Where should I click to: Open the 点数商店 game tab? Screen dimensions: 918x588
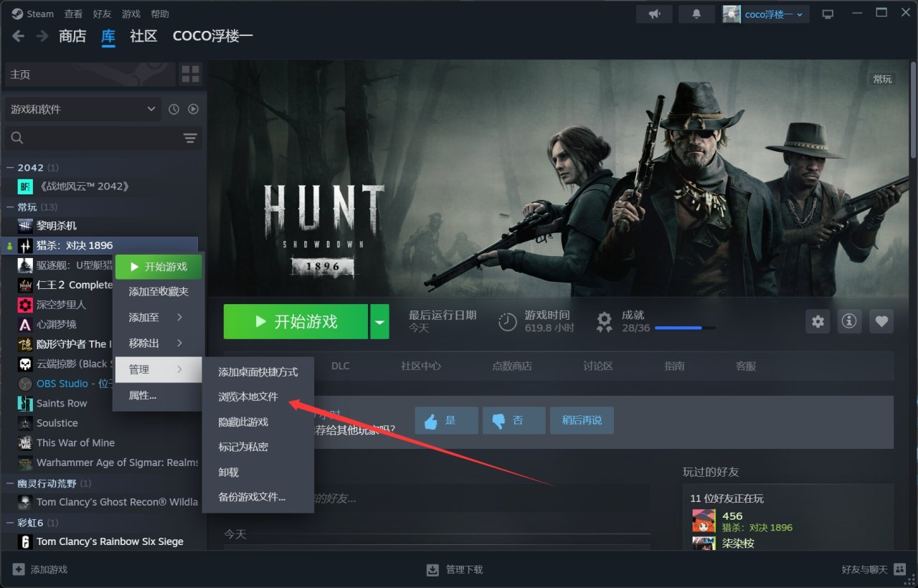(x=512, y=366)
